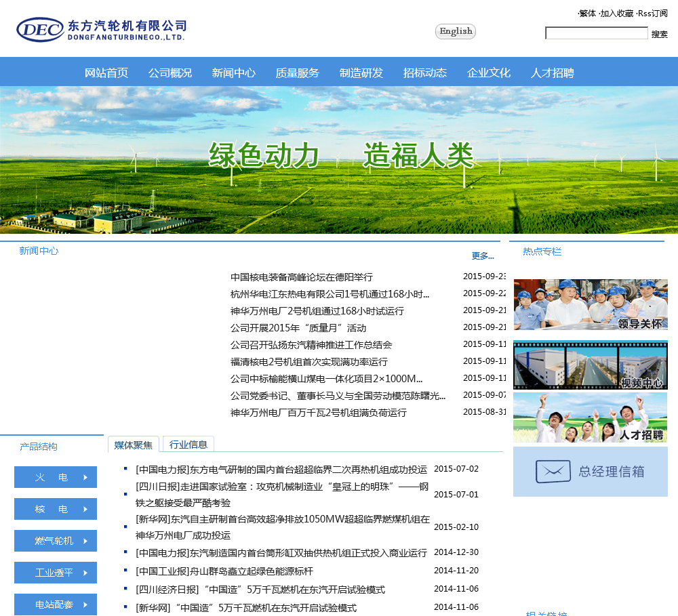Switch to English version
Viewport: 678px width, 616px height.
[x=456, y=31]
